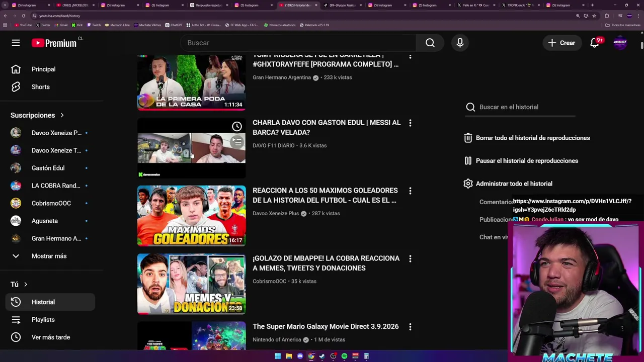Bookmark this page with star icon
This screenshot has height=362, width=644.
tap(594, 16)
